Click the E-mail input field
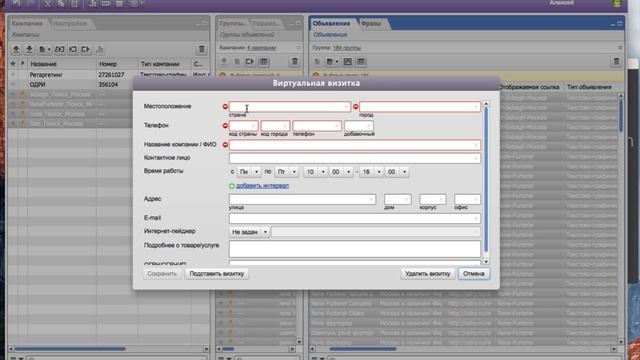This screenshot has height=360, width=640. tap(355, 219)
